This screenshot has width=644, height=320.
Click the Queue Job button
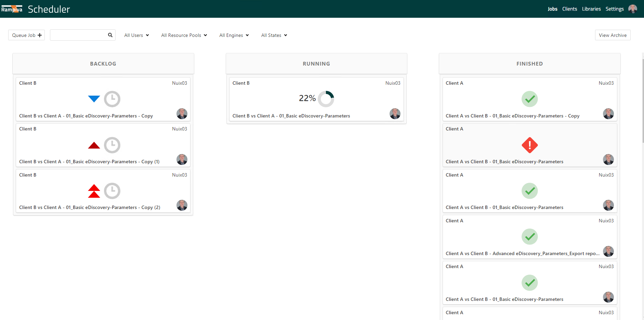(27, 35)
